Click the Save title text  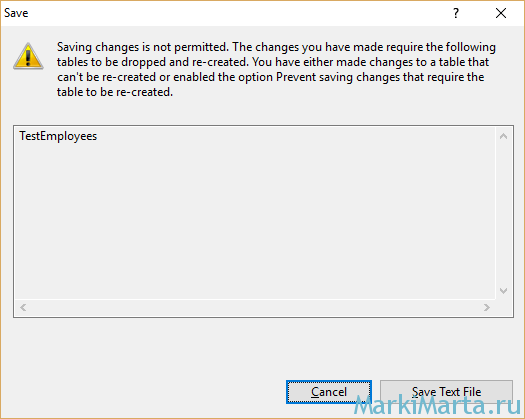(x=16, y=13)
